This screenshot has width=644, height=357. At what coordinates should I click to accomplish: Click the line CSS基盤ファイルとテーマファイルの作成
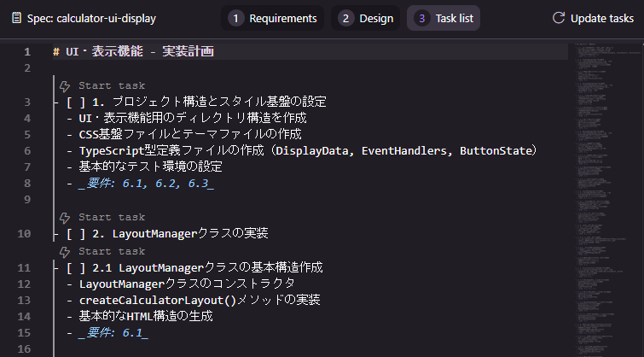tap(190, 134)
